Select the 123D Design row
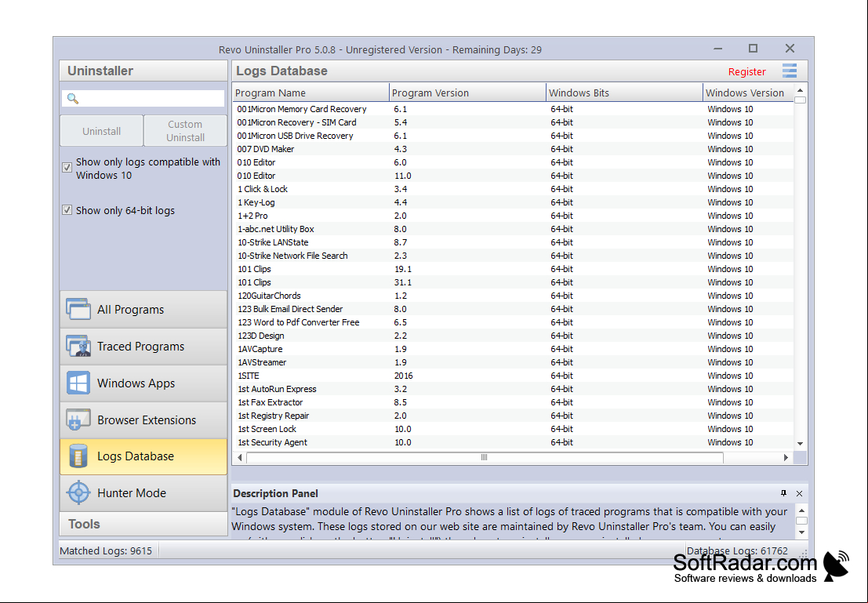This screenshot has width=868, height=603. [513, 336]
